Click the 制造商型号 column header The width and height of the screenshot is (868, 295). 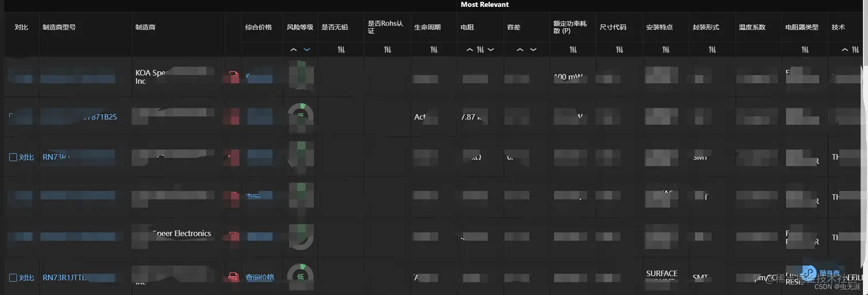pyautogui.click(x=59, y=27)
